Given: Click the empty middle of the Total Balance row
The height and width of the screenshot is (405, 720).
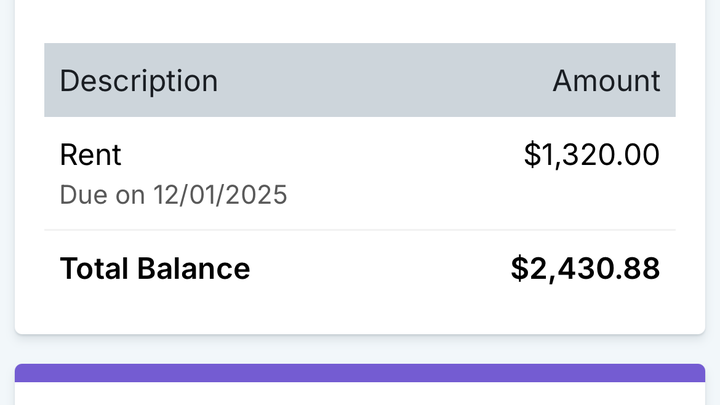Looking at the screenshot, I should point(380,268).
